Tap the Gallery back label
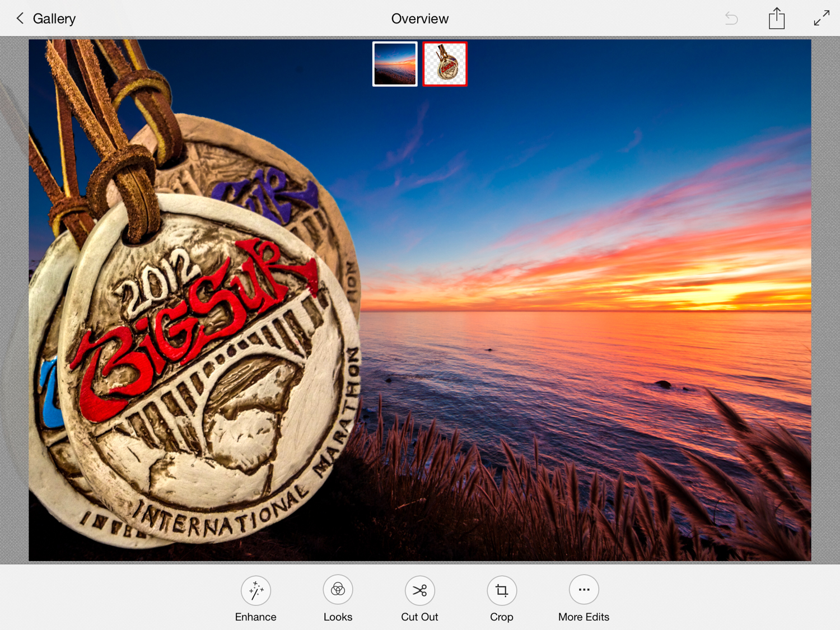The height and width of the screenshot is (630, 840). pyautogui.click(x=54, y=19)
